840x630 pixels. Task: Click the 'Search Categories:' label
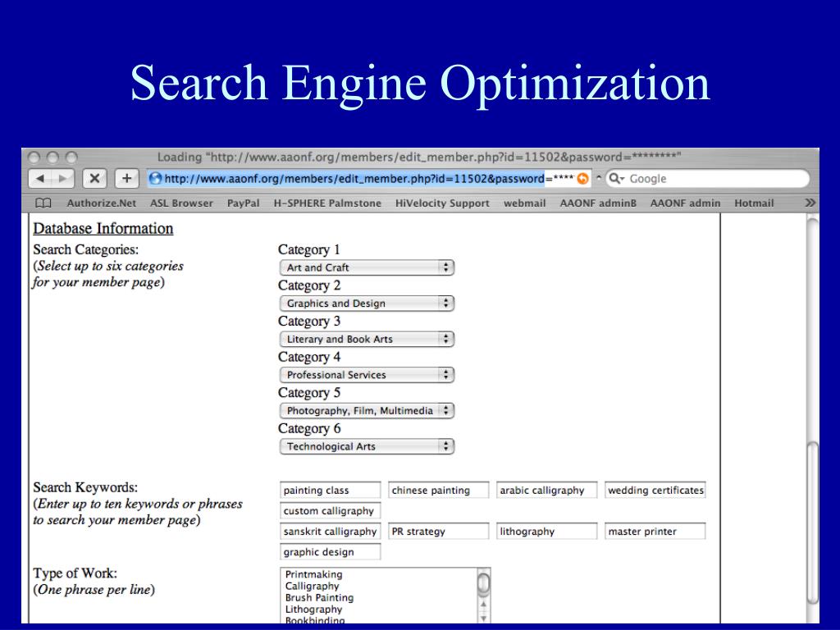pyautogui.click(x=85, y=249)
